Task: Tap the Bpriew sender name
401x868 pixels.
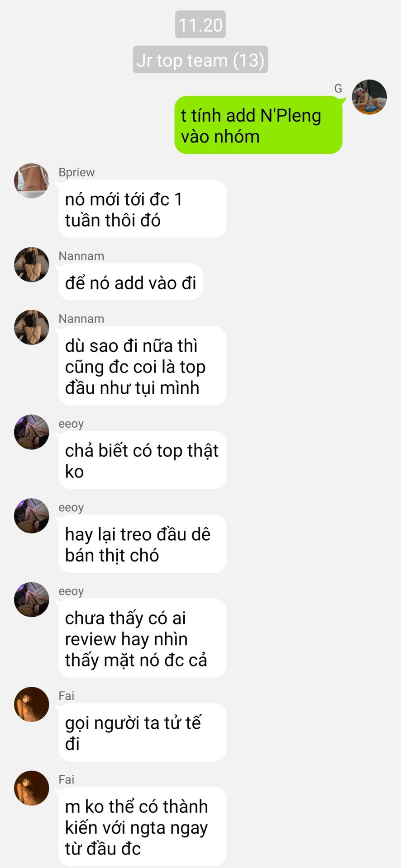Action: click(76, 172)
